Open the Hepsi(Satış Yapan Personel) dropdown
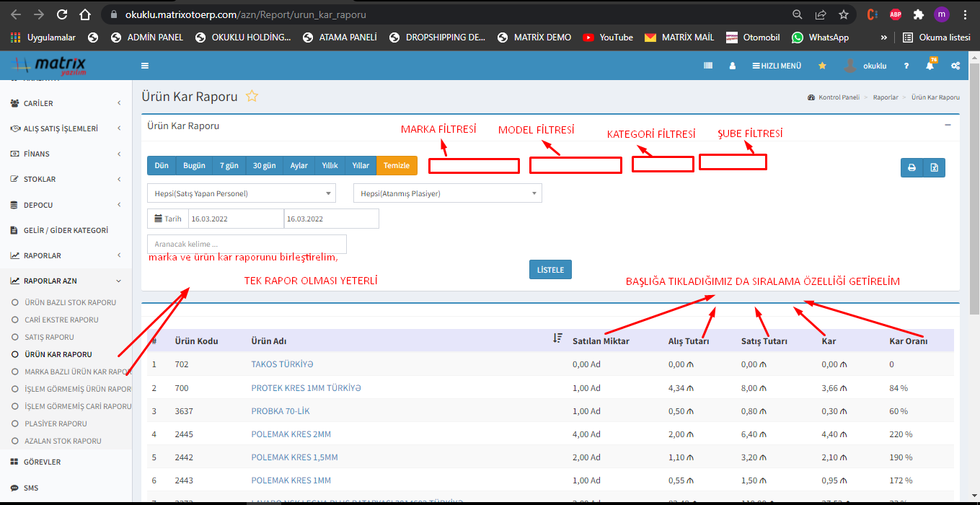Image resolution: width=980 pixels, height=505 pixels. tap(241, 193)
